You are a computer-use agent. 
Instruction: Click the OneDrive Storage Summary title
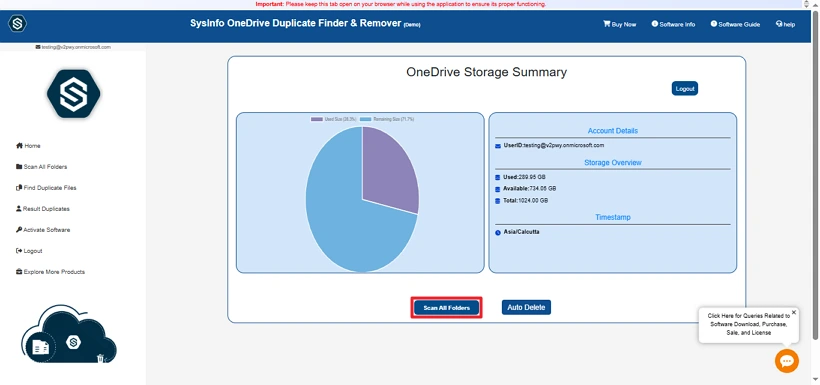tap(486, 72)
